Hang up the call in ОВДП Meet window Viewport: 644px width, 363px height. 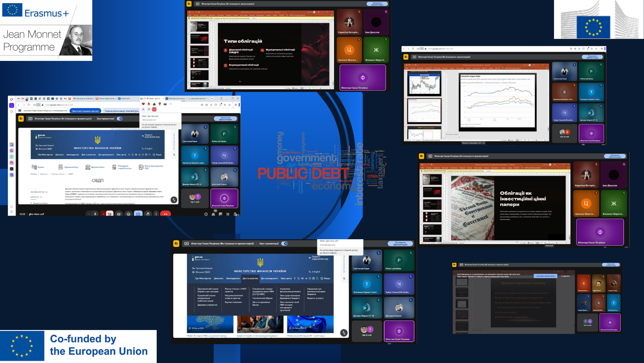165,214
